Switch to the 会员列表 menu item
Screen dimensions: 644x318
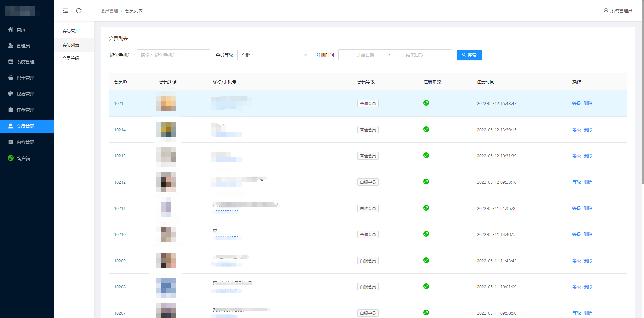71,45
